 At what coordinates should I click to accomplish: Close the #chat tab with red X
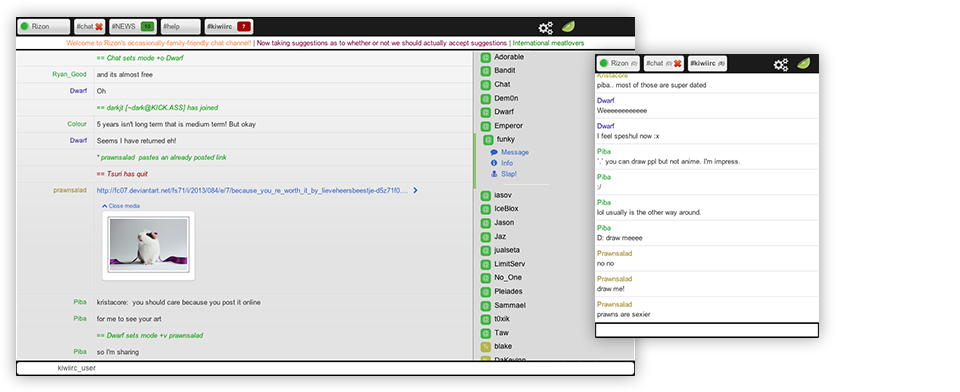(x=99, y=27)
